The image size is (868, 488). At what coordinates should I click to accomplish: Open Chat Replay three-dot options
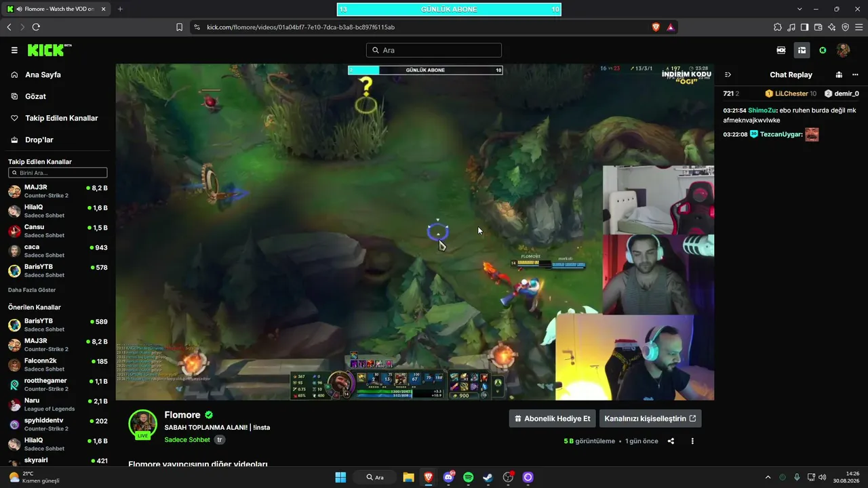tap(855, 75)
